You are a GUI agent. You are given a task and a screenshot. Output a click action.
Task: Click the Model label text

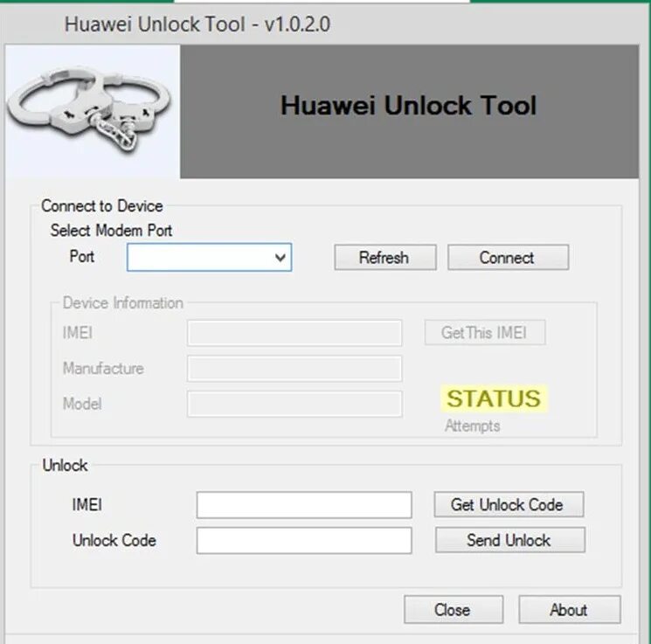82,404
